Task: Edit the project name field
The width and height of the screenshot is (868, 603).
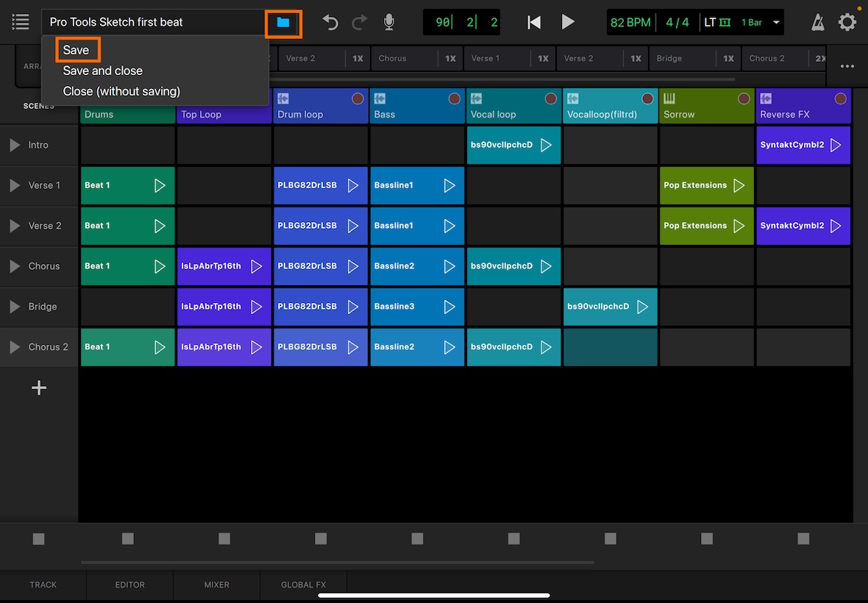Action: coord(155,22)
